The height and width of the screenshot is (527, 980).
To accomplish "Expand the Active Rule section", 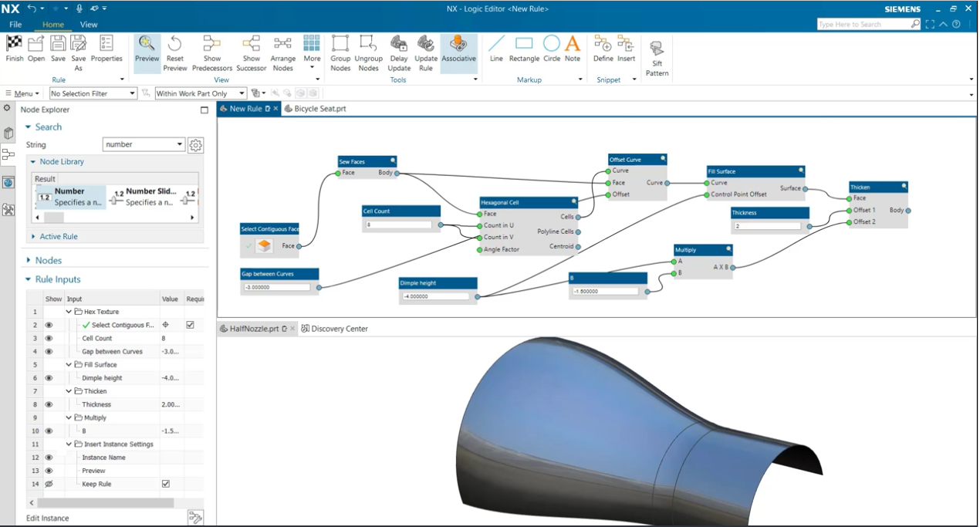I will [33, 237].
